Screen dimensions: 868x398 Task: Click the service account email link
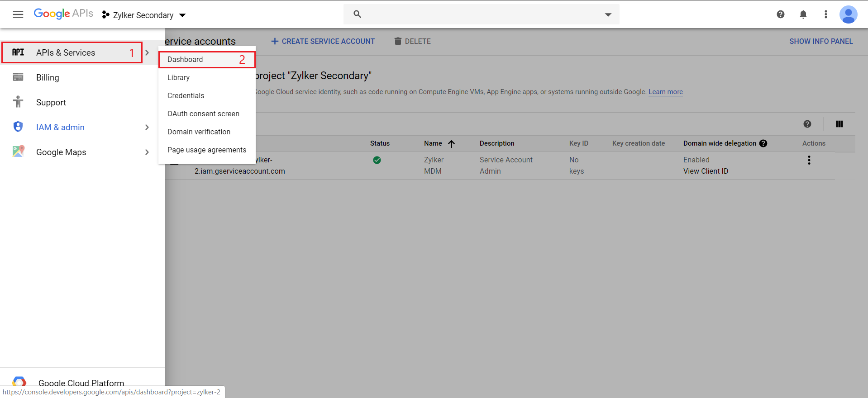(240, 171)
